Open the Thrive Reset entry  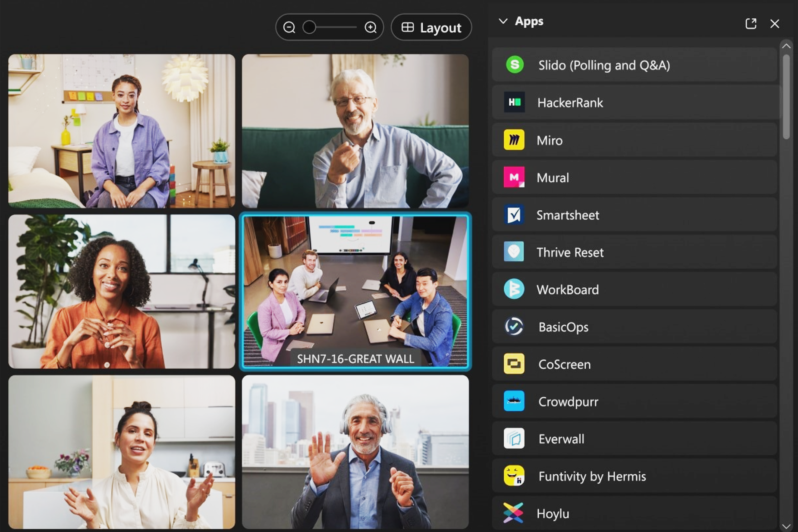634,252
